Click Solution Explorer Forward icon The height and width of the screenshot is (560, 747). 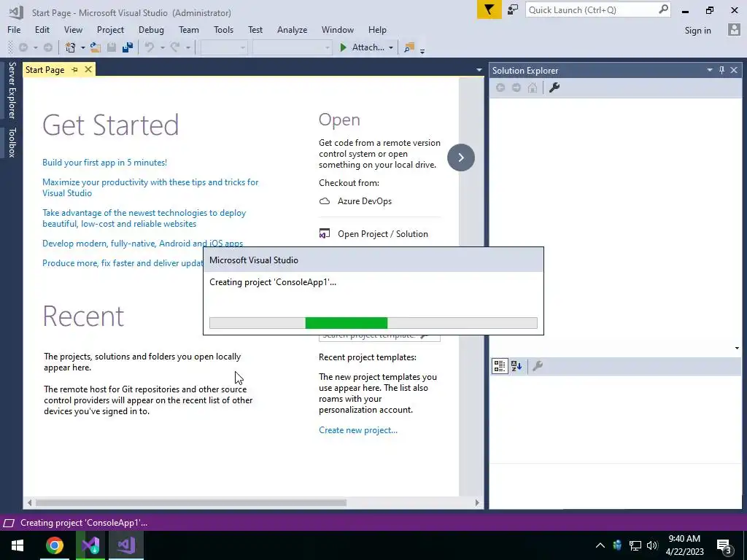516,87
